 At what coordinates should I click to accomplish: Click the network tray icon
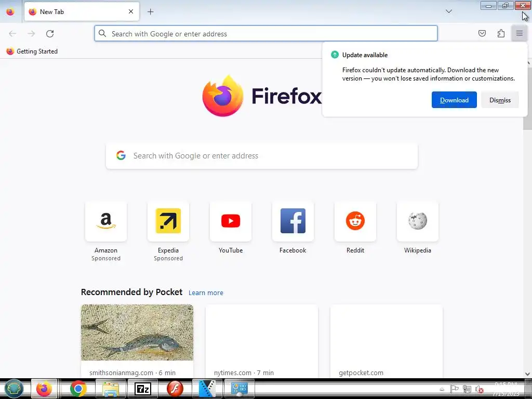pyautogui.click(x=467, y=389)
